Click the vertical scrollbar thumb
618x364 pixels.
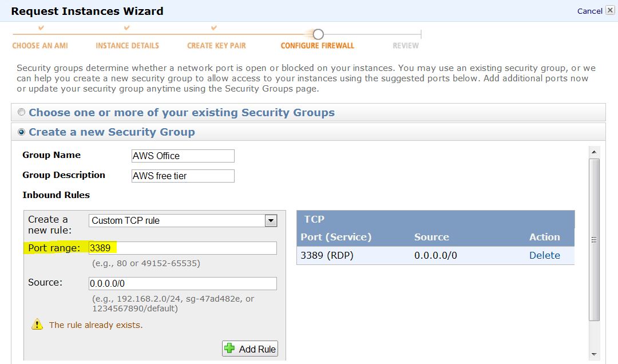pos(594,240)
